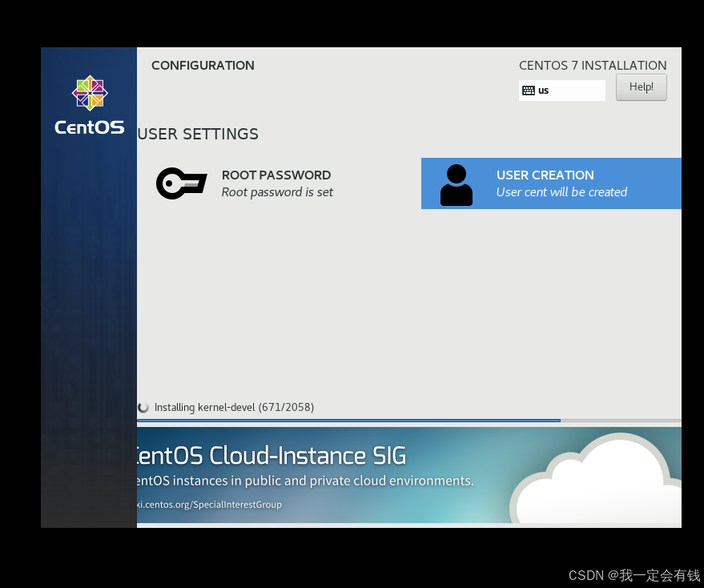Viewport: 704px width, 588px height.
Task: Select the us keyboard layout field
Action: tap(561, 91)
